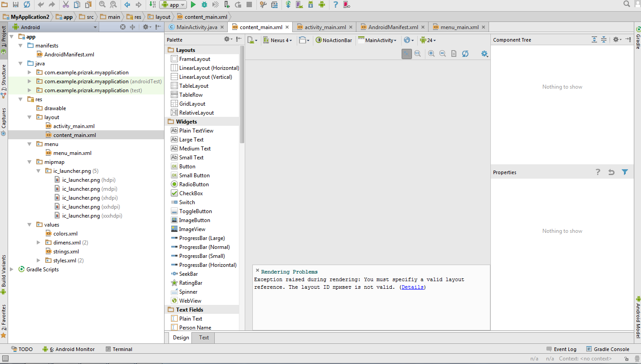Image resolution: width=641 pixels, height=364 pixels.
Task: Click the Find magnifier icon
Action: (x=102, y=4)
